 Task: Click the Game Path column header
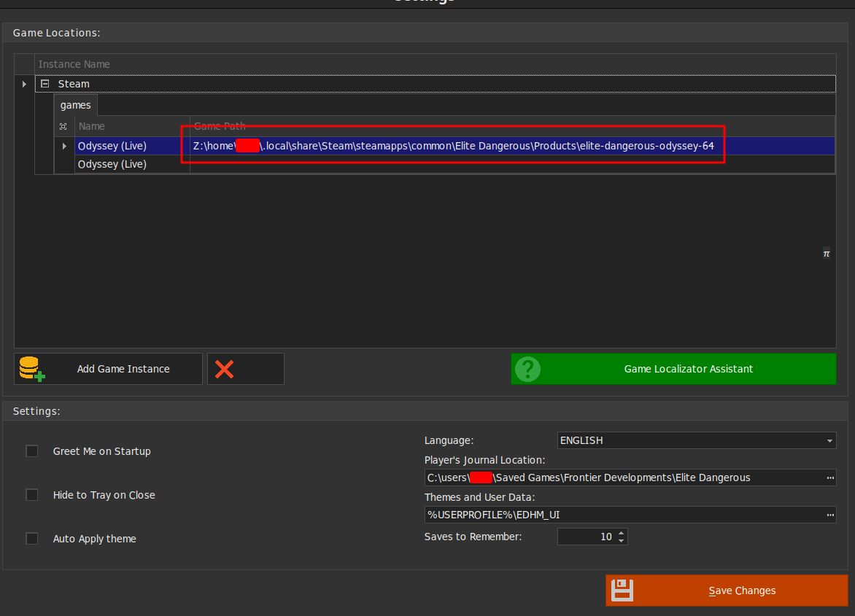[512, 126]
